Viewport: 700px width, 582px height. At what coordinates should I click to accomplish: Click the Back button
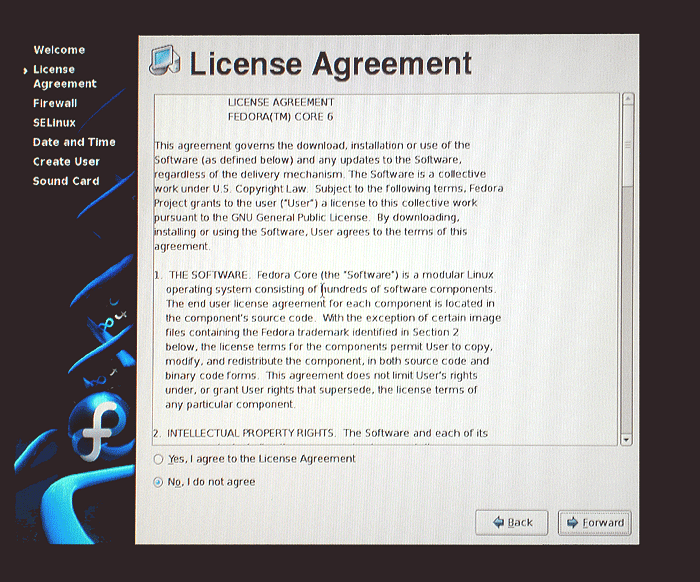click(x=512, y=522)
